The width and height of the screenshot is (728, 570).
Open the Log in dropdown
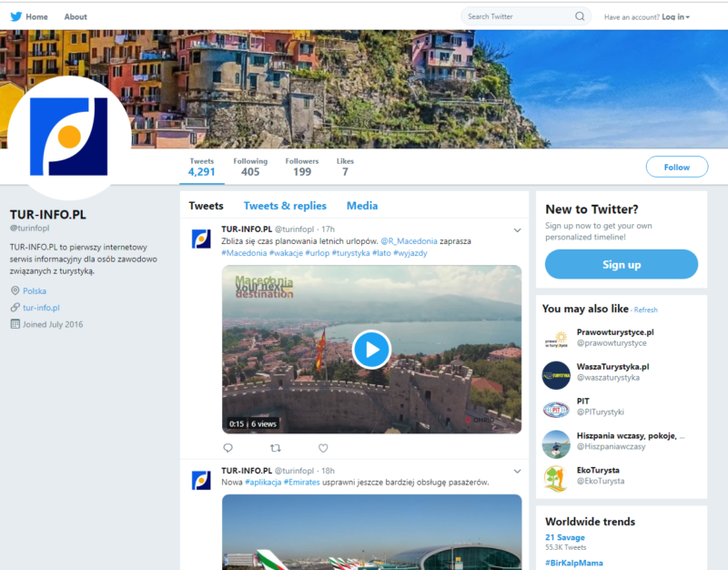tap(675, 16)
